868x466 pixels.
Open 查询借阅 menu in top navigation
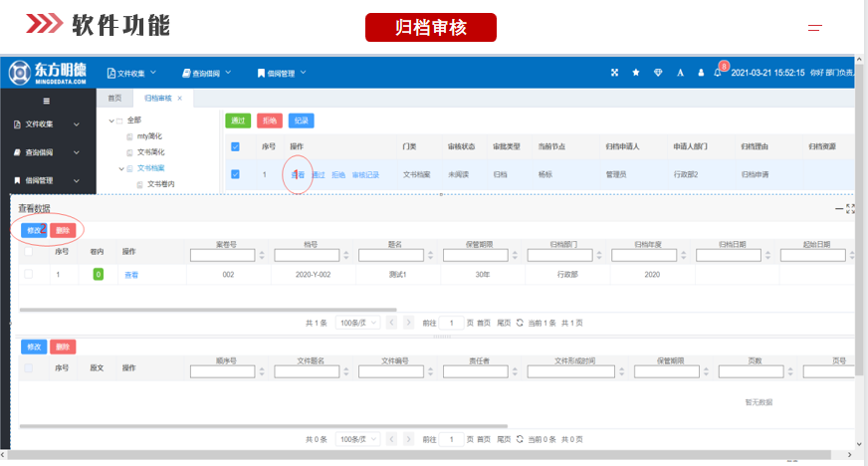point(206,73)
